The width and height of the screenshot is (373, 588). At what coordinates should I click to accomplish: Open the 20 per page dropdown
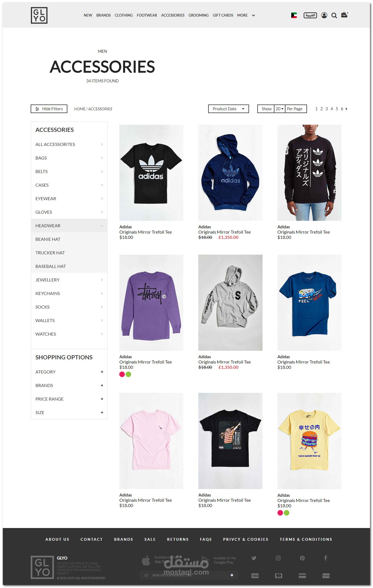279,109
